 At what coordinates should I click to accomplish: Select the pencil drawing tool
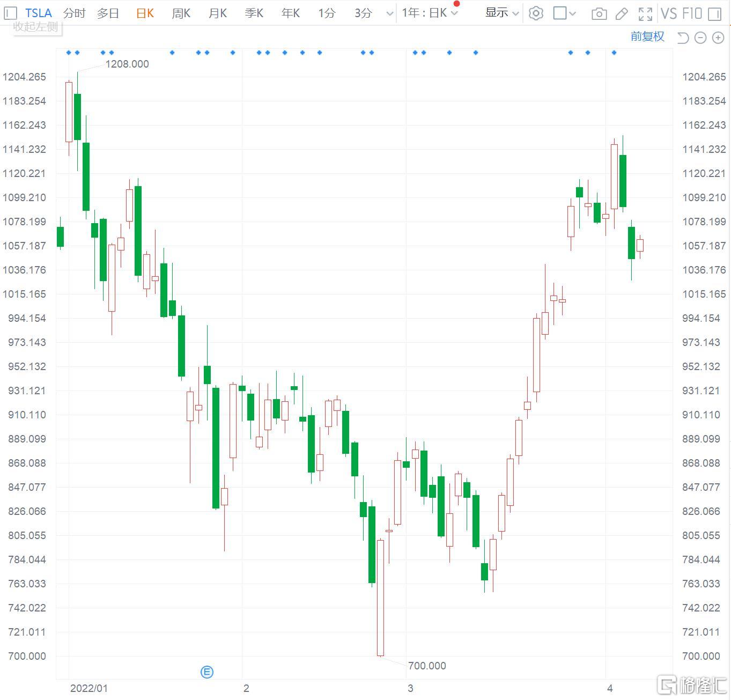click(622, 13)
